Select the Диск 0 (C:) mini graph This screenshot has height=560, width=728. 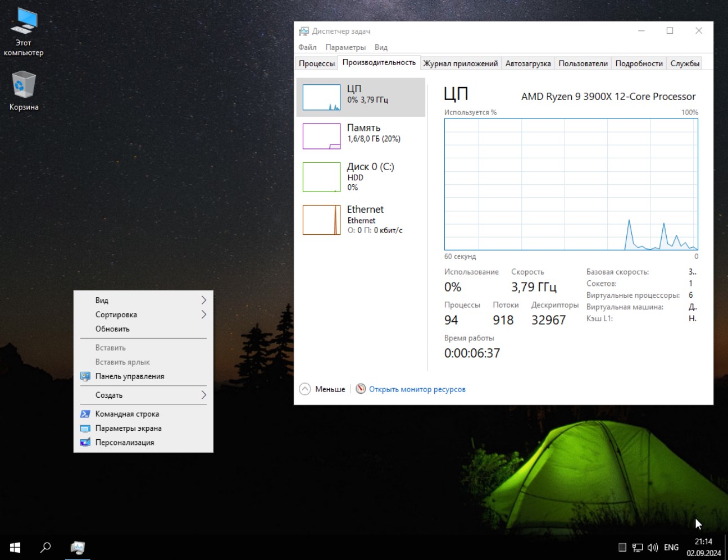[x=321, y=177]
